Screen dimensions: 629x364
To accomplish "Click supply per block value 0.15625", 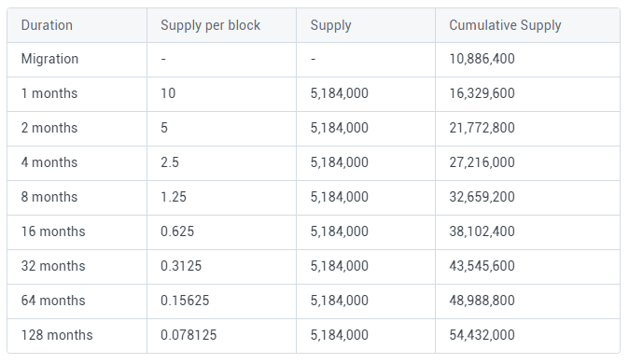I will tap(185, 301).
